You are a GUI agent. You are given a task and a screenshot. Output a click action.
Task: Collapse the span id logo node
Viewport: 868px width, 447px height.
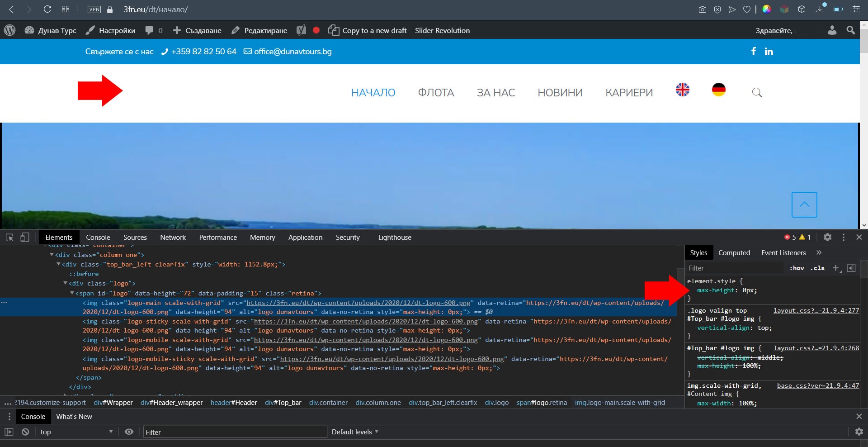click(x=72, y=293)
